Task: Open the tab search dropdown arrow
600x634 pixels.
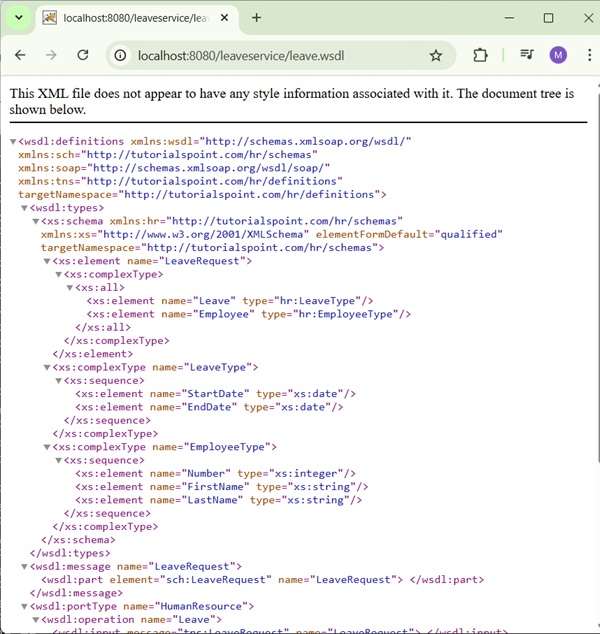Action: 19,18
